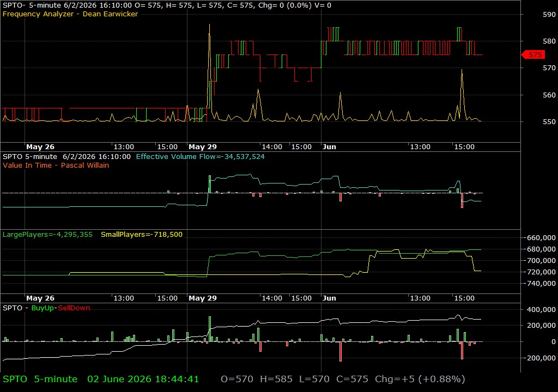This screenshot has height=392, width=558.
Task: Click status bar 'H=585' value
Action: (x=276, y=379)
